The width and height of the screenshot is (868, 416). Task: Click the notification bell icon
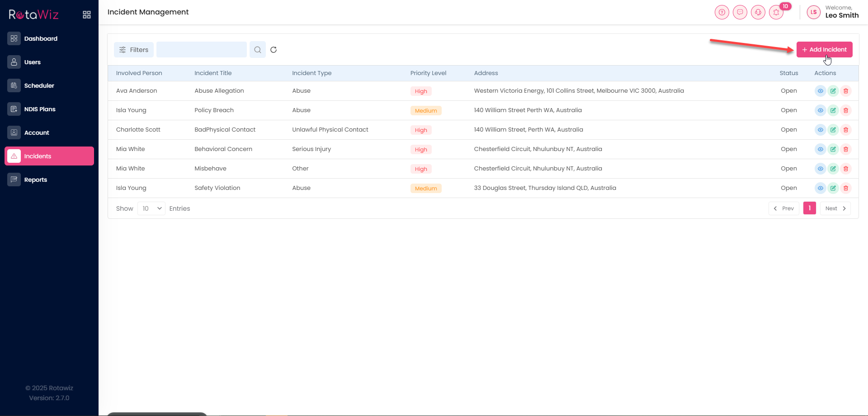coord(776,12)
